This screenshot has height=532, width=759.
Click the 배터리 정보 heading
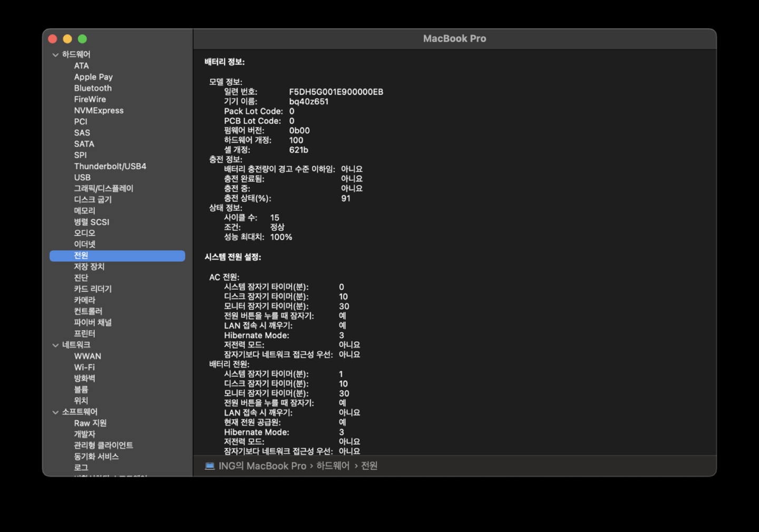(x=224, y=62)
